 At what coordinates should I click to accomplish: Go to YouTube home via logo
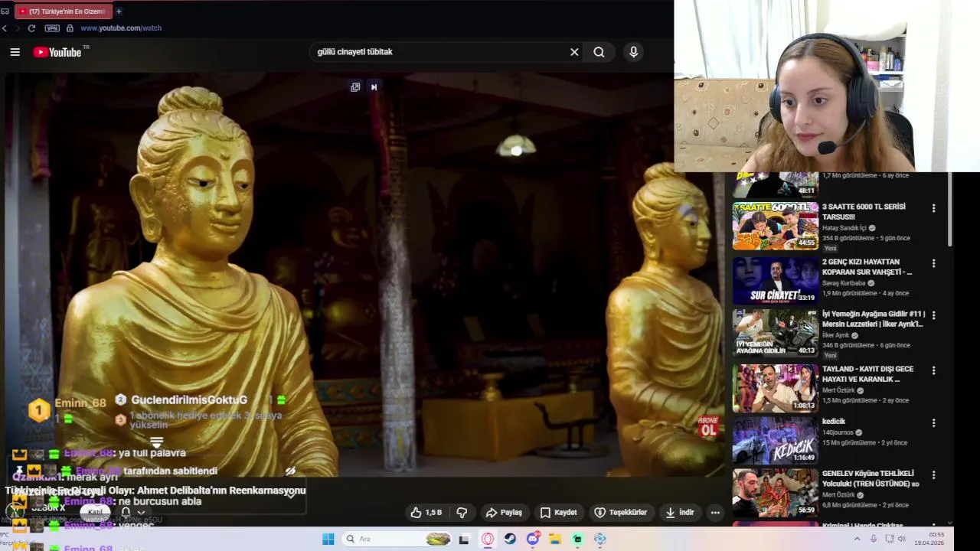57,52
